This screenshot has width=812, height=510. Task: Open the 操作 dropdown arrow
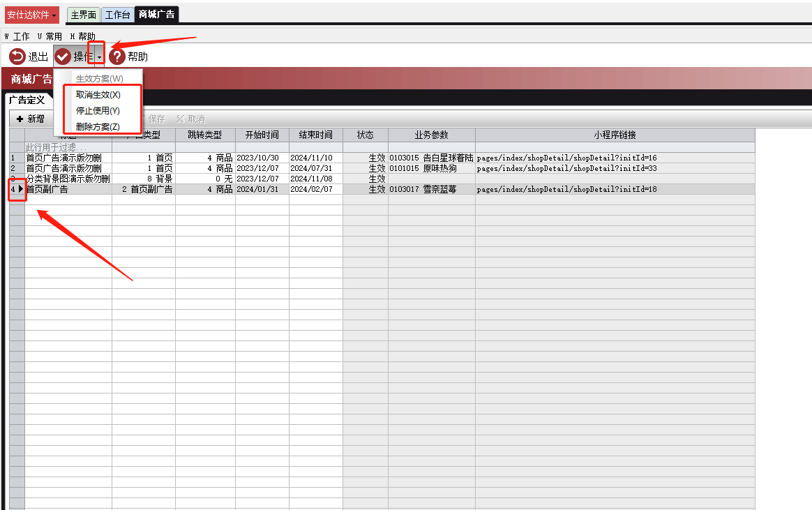coord(100,57)
